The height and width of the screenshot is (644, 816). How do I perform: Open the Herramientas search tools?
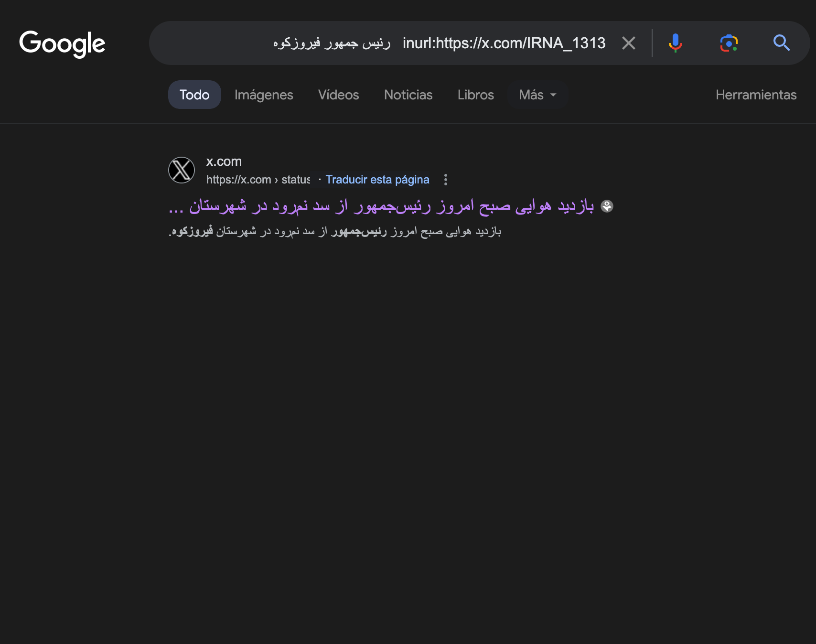(x=756, y=95)
